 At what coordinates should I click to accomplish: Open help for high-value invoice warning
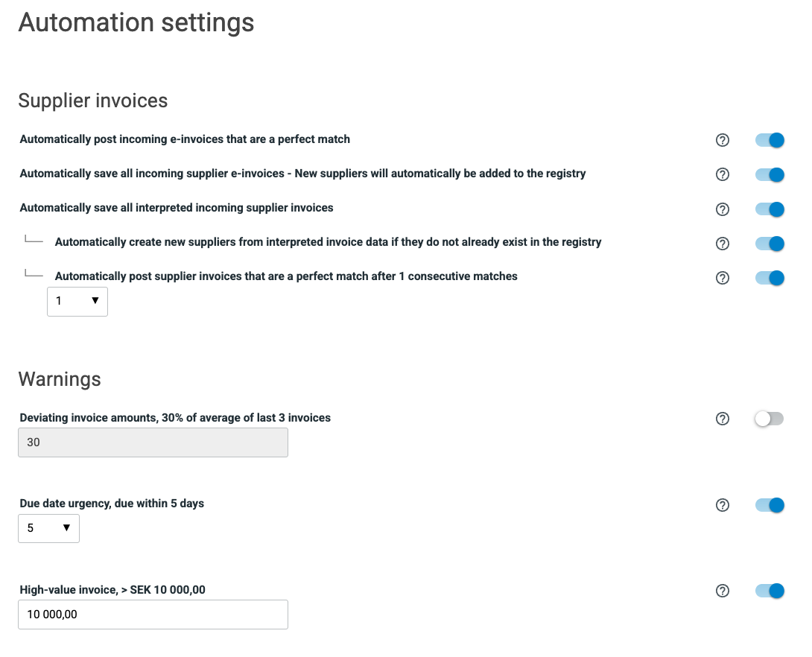coord(722,591)
